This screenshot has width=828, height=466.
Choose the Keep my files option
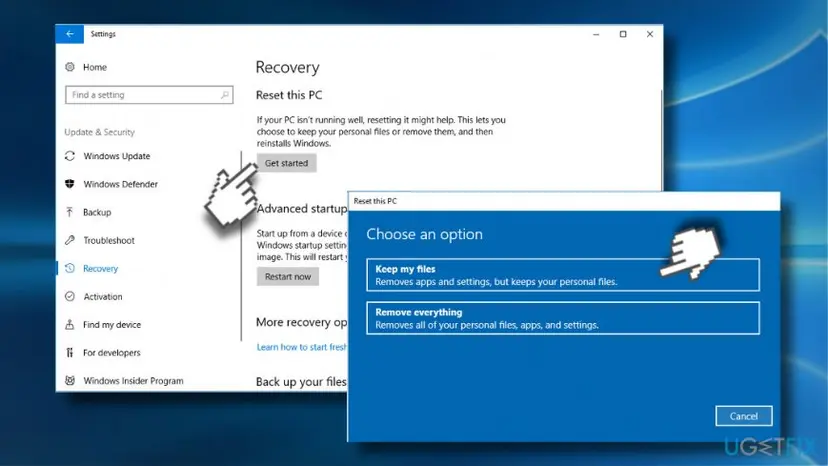[x=563, y=275]
